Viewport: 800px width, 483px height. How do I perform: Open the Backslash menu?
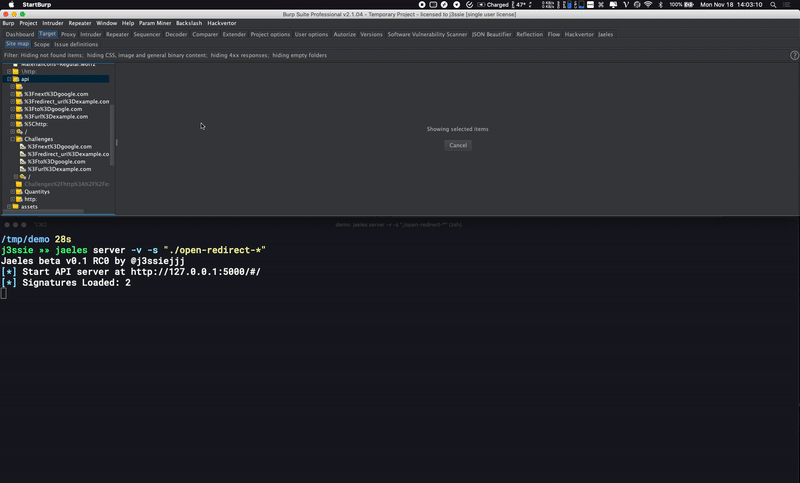[189, 23]
